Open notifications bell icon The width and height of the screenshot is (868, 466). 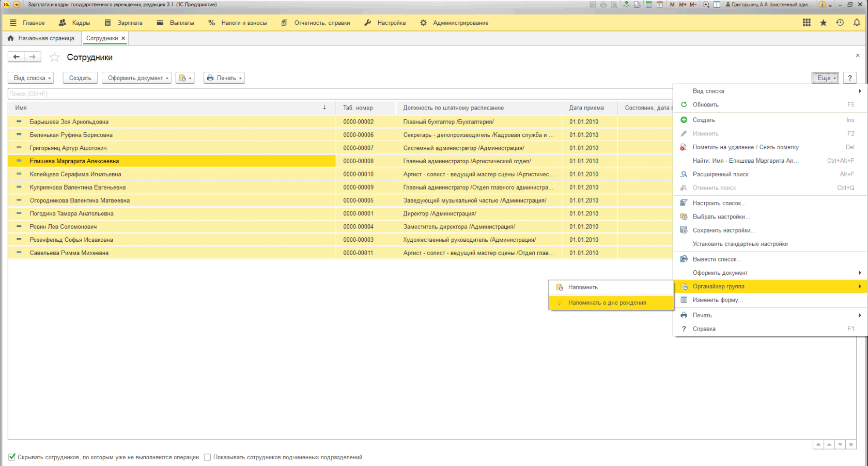[857, 23]
